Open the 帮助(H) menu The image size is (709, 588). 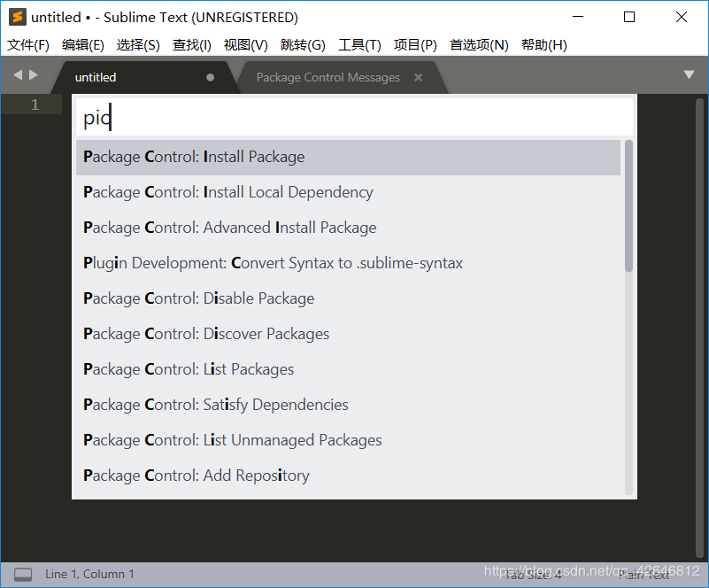544,45
